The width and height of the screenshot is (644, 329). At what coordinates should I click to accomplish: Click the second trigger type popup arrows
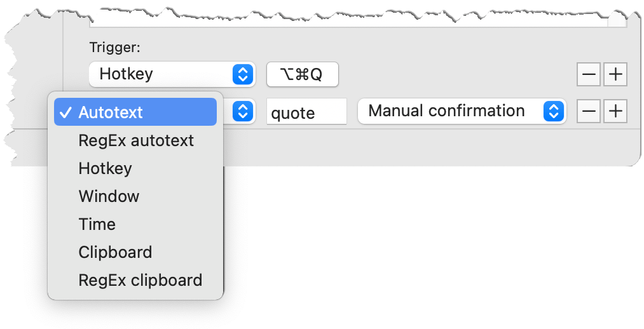[243, 111]
